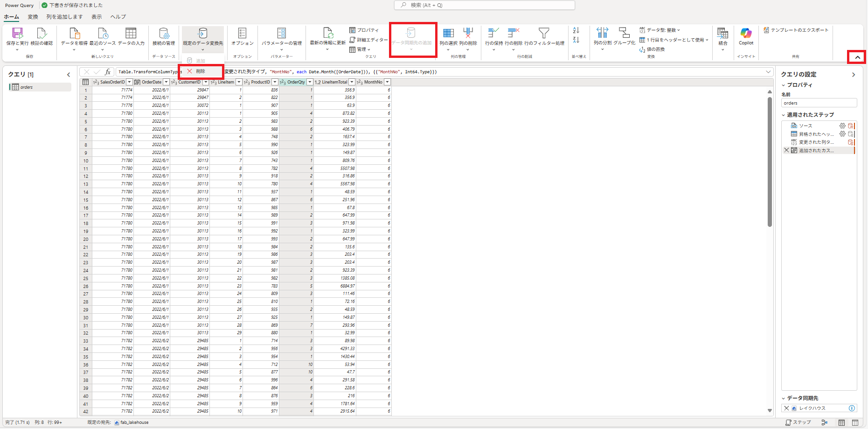Open Manage (管理) query dropdown button
Viewport: 868px width, 429px height.
tap(360, 49)
